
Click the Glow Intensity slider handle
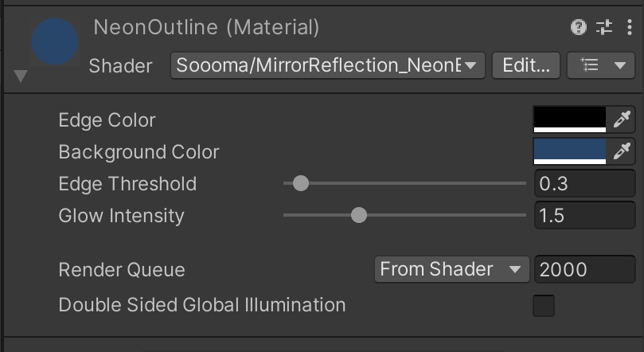point(359,215)
